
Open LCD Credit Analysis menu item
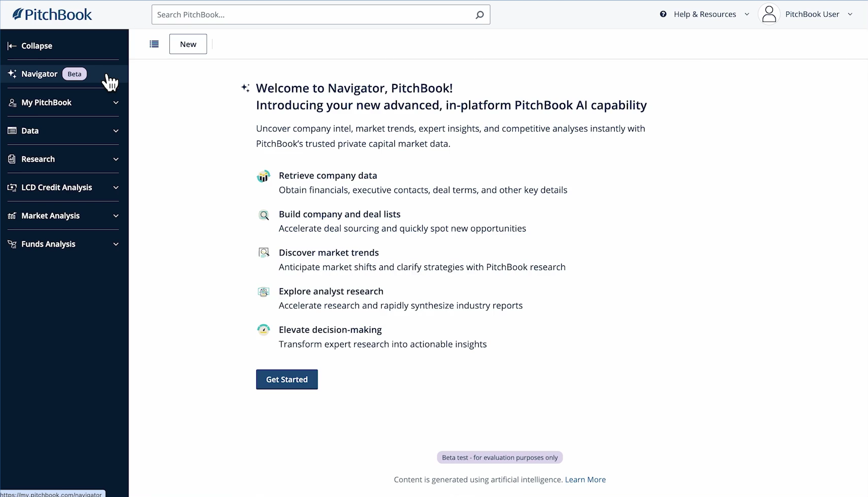(x=64, y=188)
